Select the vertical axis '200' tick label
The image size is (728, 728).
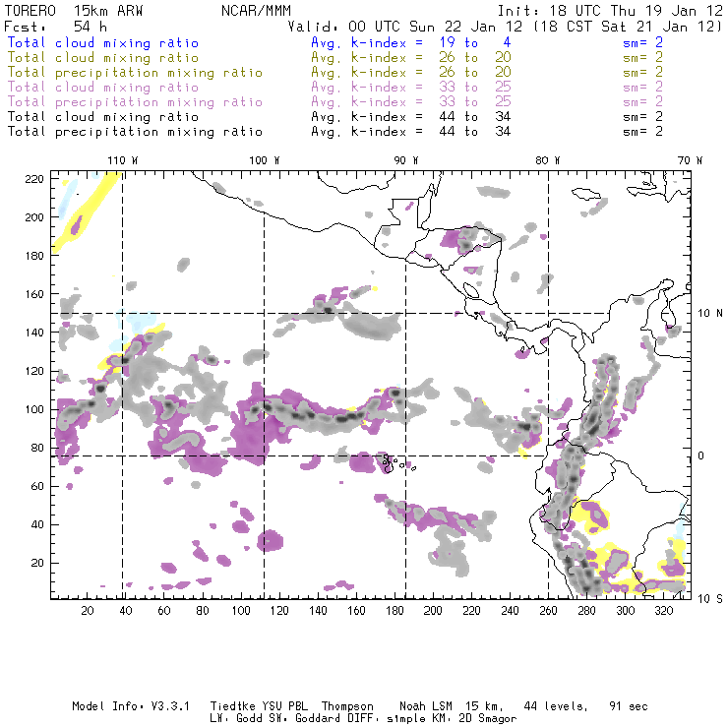(34, 217)
